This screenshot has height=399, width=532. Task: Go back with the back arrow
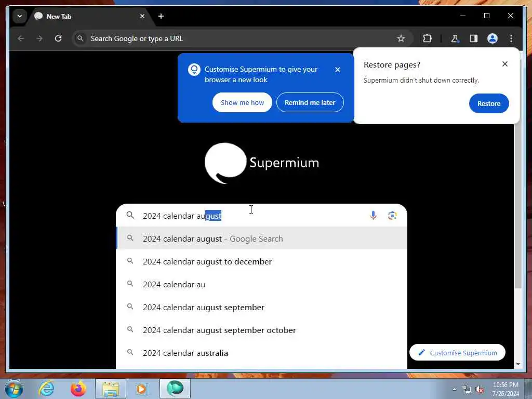pos(21,38)
